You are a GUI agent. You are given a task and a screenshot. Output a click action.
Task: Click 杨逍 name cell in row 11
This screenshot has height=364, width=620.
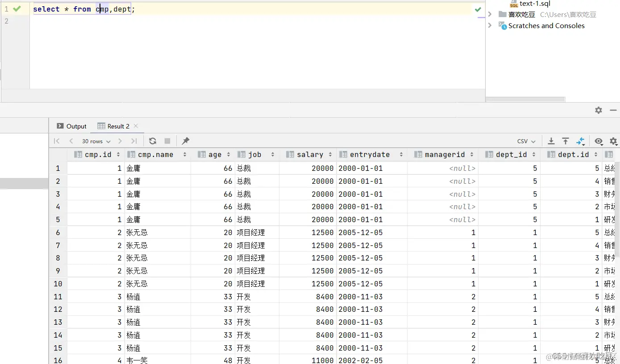coord(158,297)
